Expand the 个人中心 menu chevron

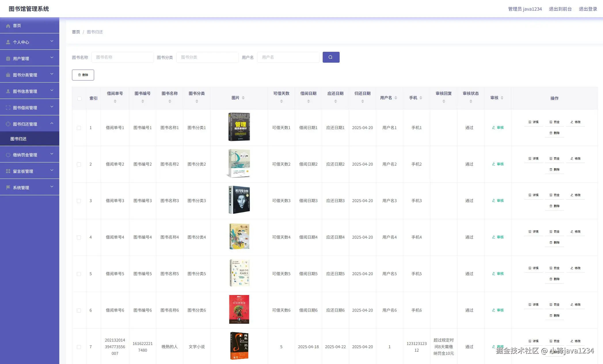tap(52, 41)
